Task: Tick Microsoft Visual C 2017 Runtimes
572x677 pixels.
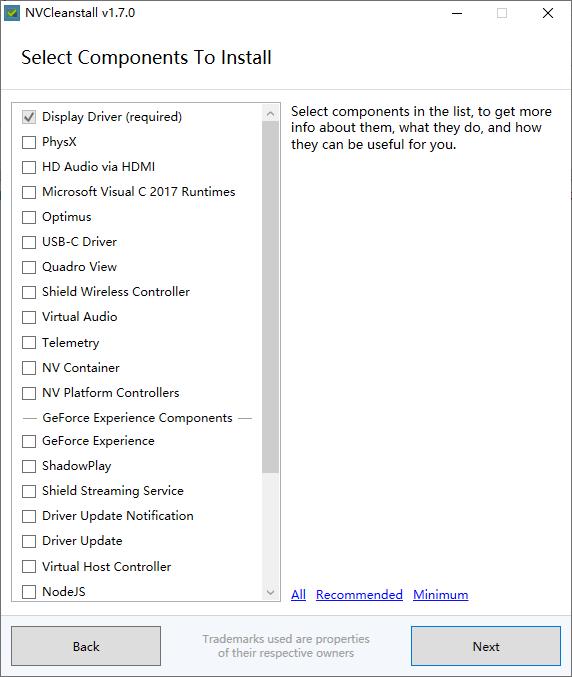Action: (x=29, y=192)
